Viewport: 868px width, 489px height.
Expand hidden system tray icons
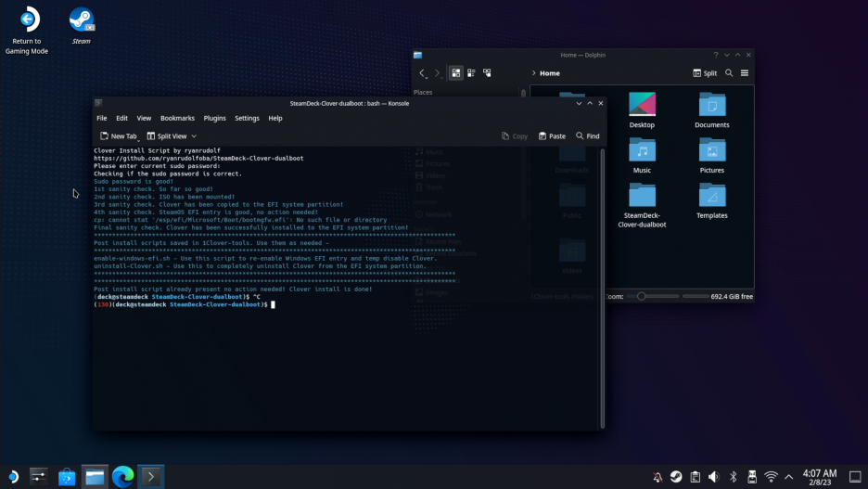tap(789, 477)
